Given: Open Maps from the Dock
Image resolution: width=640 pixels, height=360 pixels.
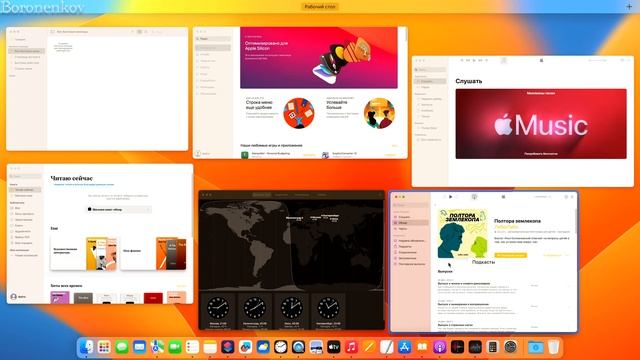Looking at the screenshot, I should (157, 347).
